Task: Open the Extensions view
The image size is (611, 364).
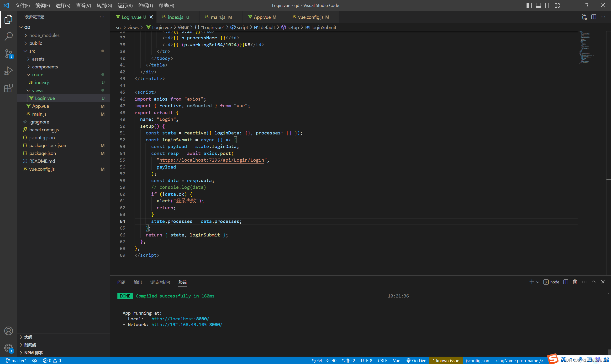Action: pos(8,88)
